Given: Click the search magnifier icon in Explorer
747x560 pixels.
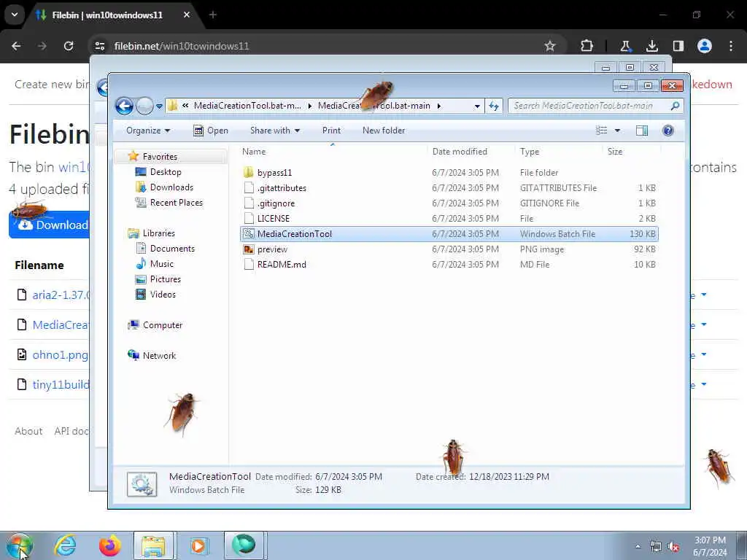Looking at the screenshot, I should (x=675, y=106).
